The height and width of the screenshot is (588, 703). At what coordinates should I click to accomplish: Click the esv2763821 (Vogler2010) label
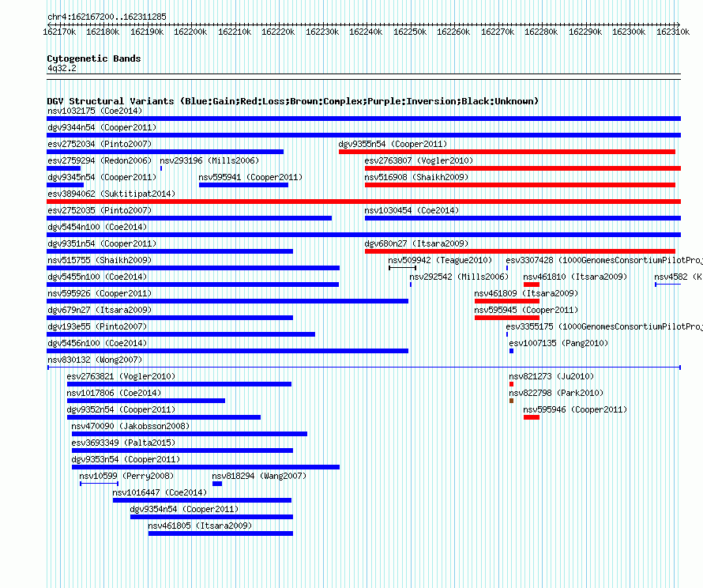(x=121, y=376)
